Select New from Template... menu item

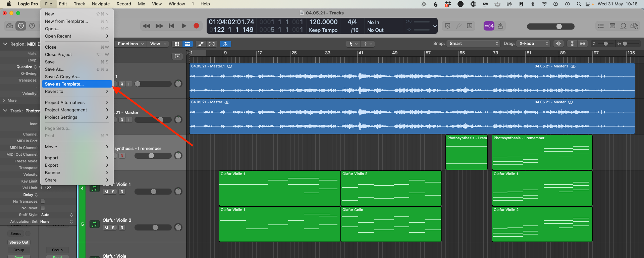click(x=77, y=21)
